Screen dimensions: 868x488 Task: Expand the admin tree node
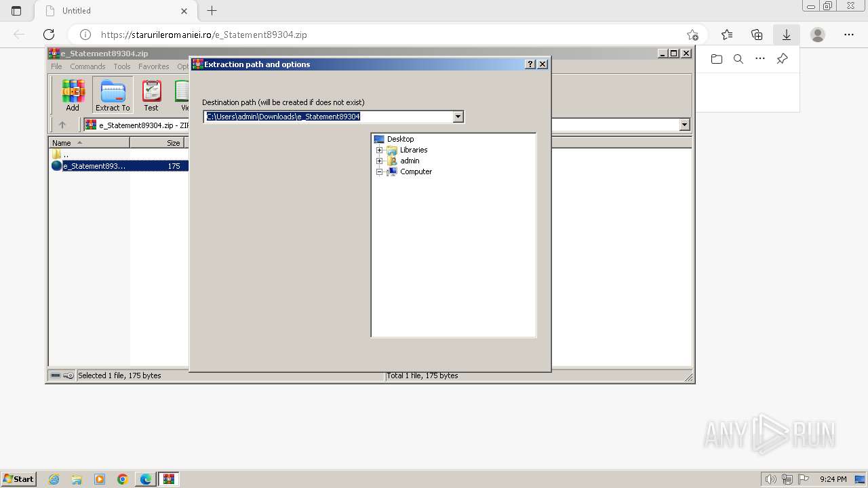point(379,161)
